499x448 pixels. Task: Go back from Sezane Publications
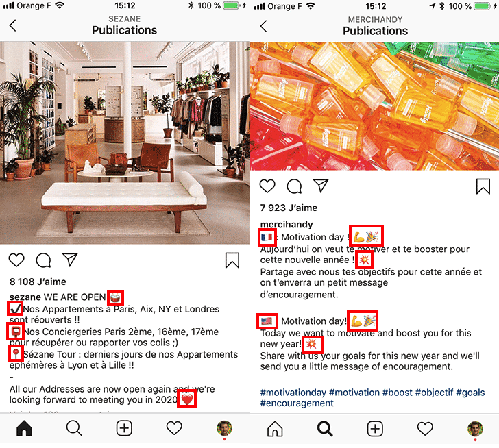click(13, 25)
